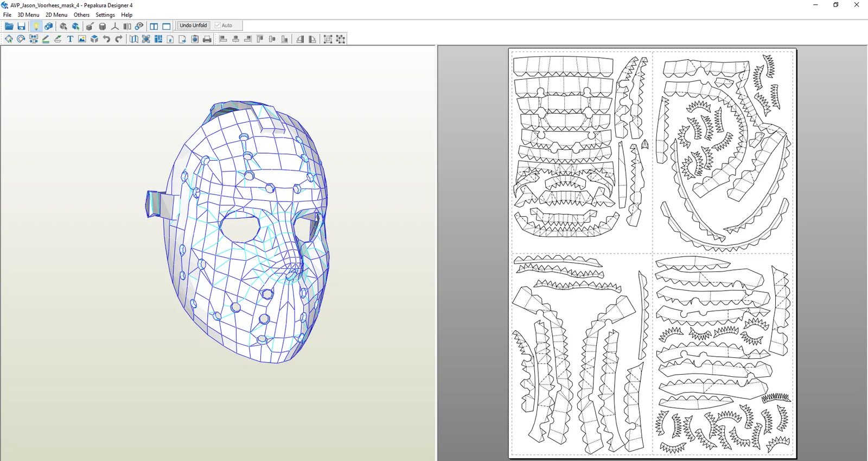Open the File menu
This screenshot has width=868, height=461.
(7, 15)
